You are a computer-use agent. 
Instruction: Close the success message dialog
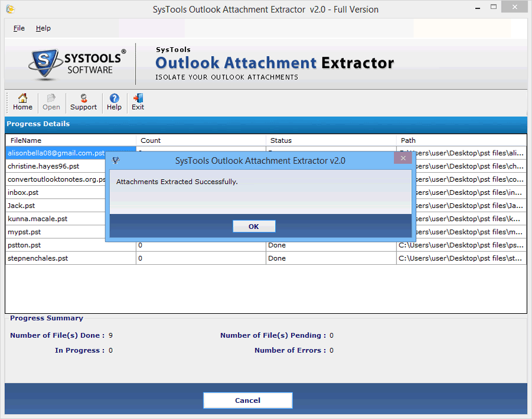pos(403,158)
